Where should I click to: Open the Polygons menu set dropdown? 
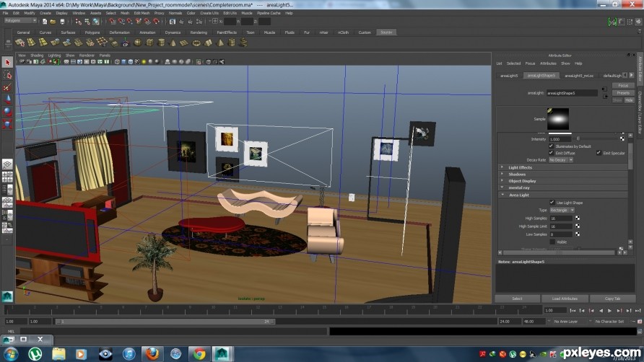(20, 20)
